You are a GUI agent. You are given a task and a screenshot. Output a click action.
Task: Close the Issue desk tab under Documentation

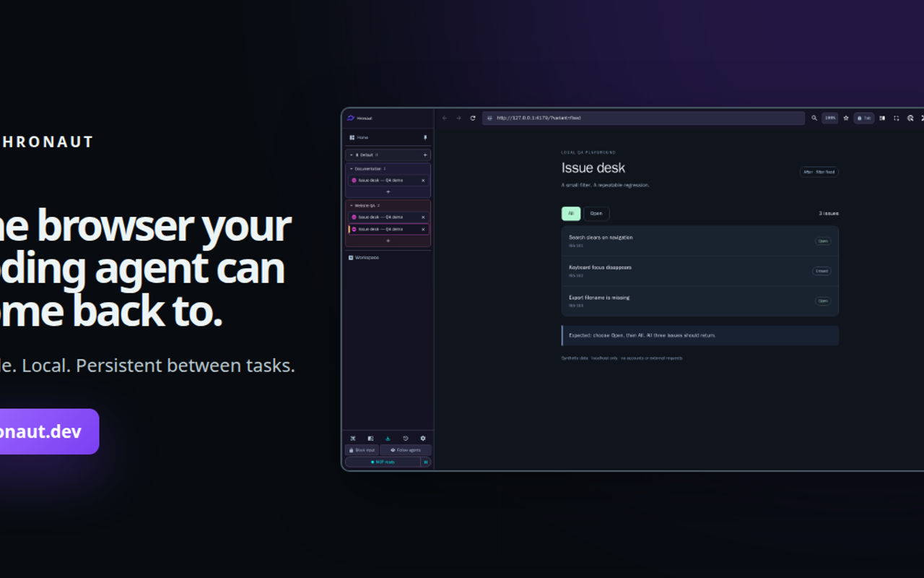click(423, 180)
